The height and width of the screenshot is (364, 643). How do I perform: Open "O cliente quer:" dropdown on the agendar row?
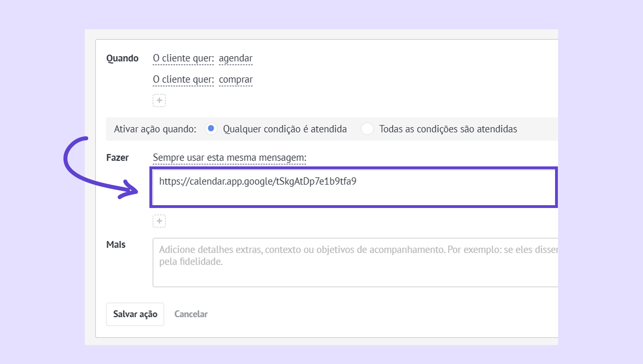[183, 58]
